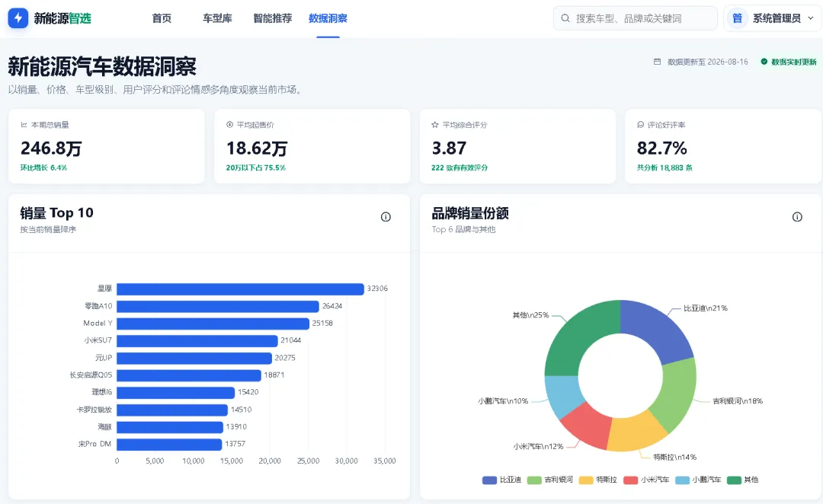Click the 其他\n25% pie label

tap(530, 315)
